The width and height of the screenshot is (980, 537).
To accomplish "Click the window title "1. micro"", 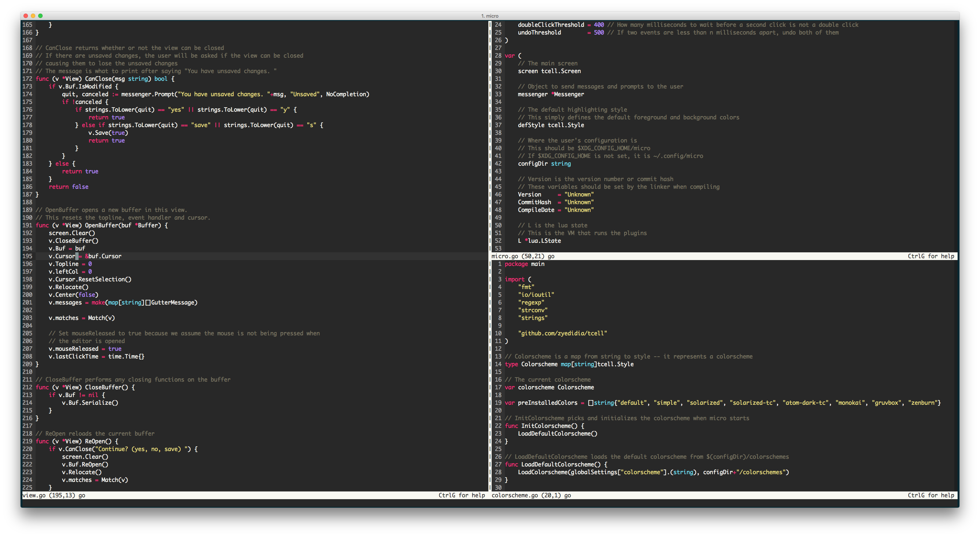I will tap(489, 15).
